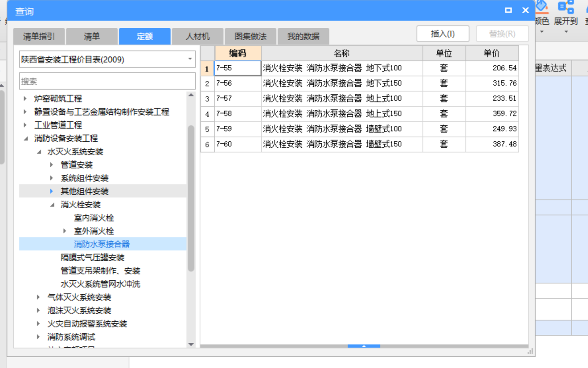Close the 查询 dialog
The image size is (588, 368).
[x=525, y=10]
